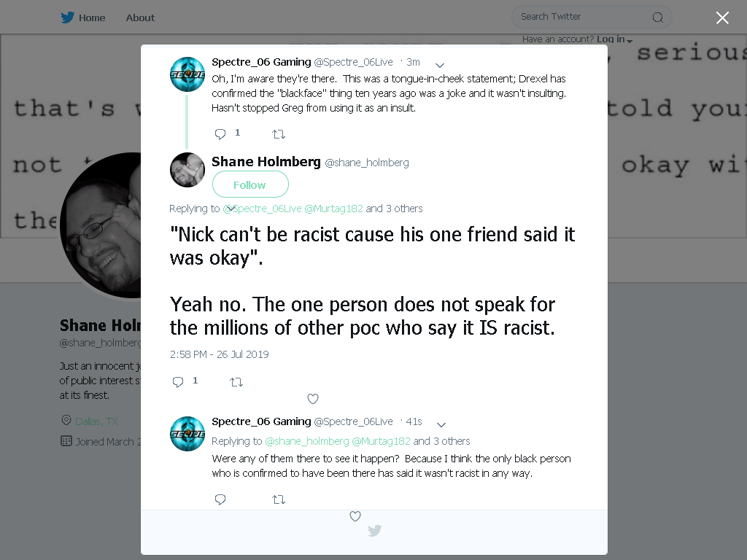Retweet Shane Holmberg's main tweet
The image size is (747, 560).
pos(236,382)
